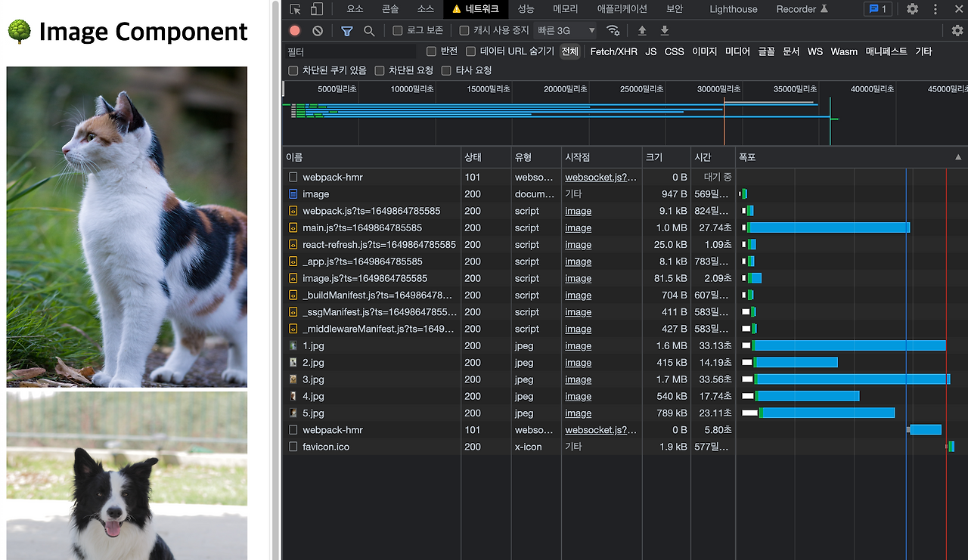
Task: Go to the 애플리케이션 tab
Action: [x=622, y=9]
